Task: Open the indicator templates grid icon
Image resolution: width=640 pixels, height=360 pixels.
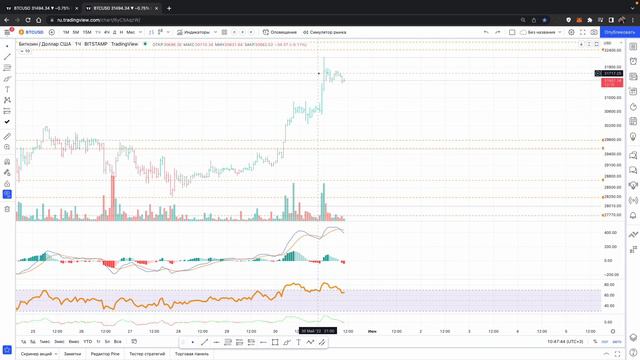Action: tap(224, 32)
